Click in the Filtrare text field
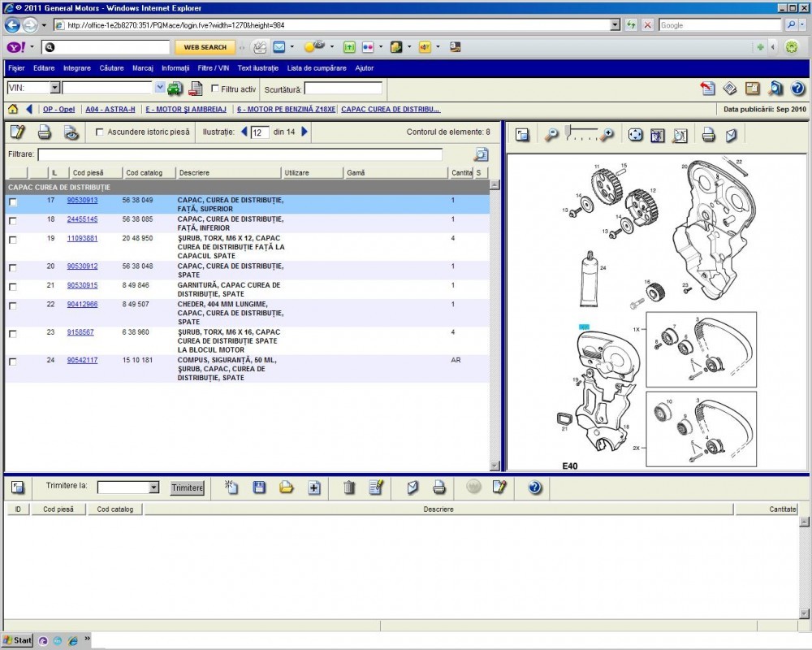 240,154
